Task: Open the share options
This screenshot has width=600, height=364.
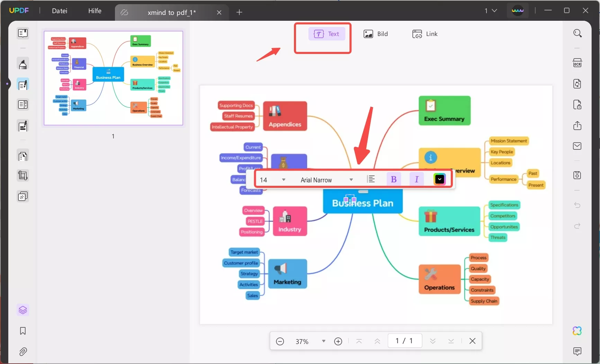Action: [x=577, y=126]
